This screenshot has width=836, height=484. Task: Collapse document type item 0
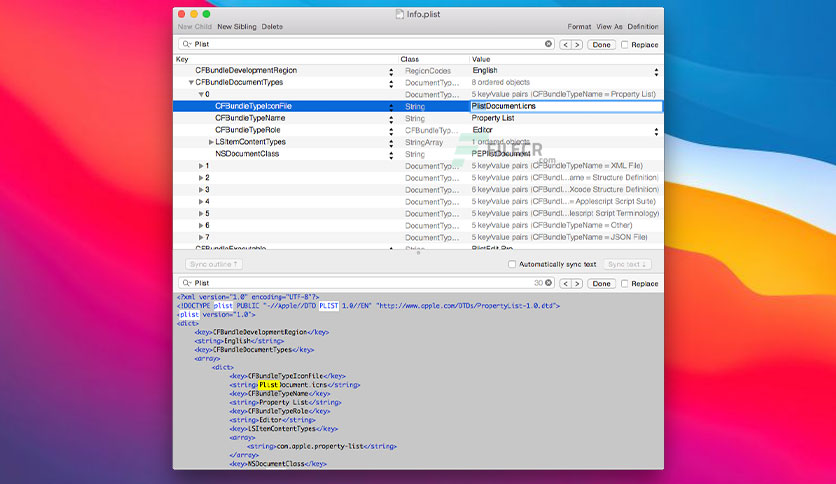(x=201, y=94)
